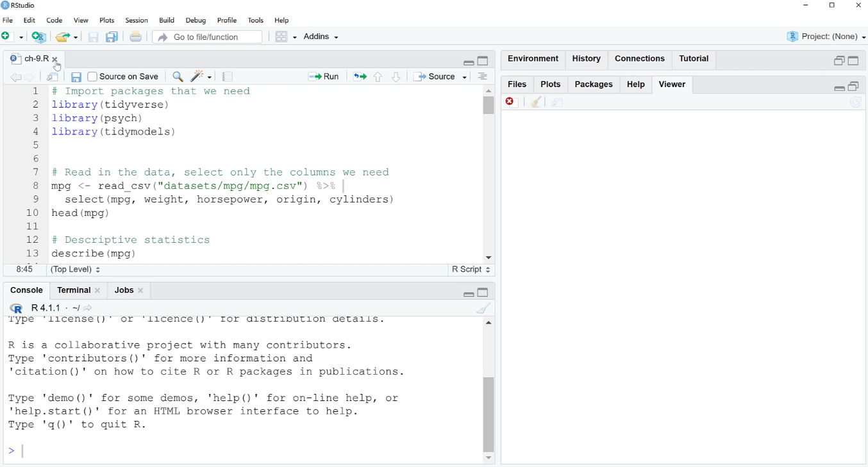Image resolution: width=868 pixels, height=467 pixels.
Task: Show the document in a new window
Action: point(53,78)
